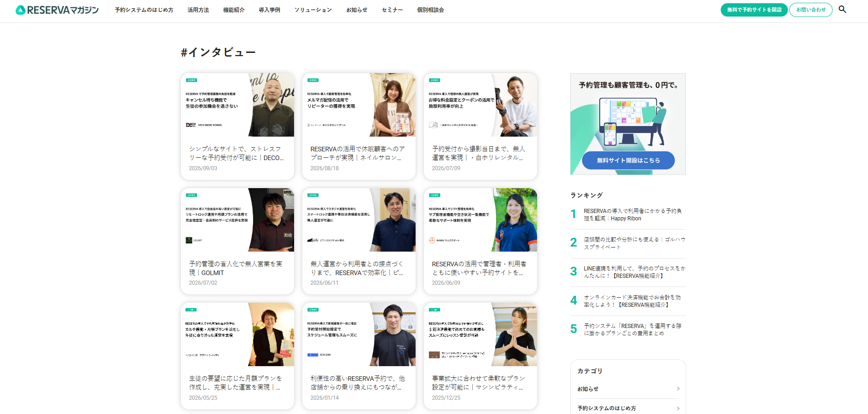Open ranking item 1 Happy Ribon
Image resolution: width=868 pixels, height=414 pixels.
pyautogui.click(x=633, y=215)
